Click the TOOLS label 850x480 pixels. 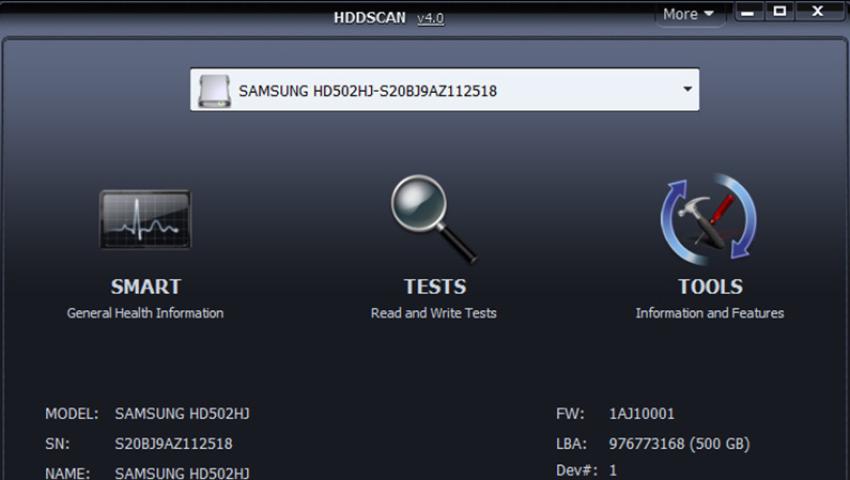[710, 287]
